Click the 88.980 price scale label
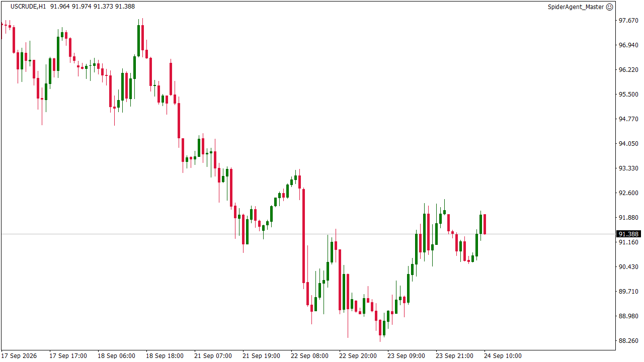The width and height of the screenshot is (644, 362). click(x=628, y=316)
